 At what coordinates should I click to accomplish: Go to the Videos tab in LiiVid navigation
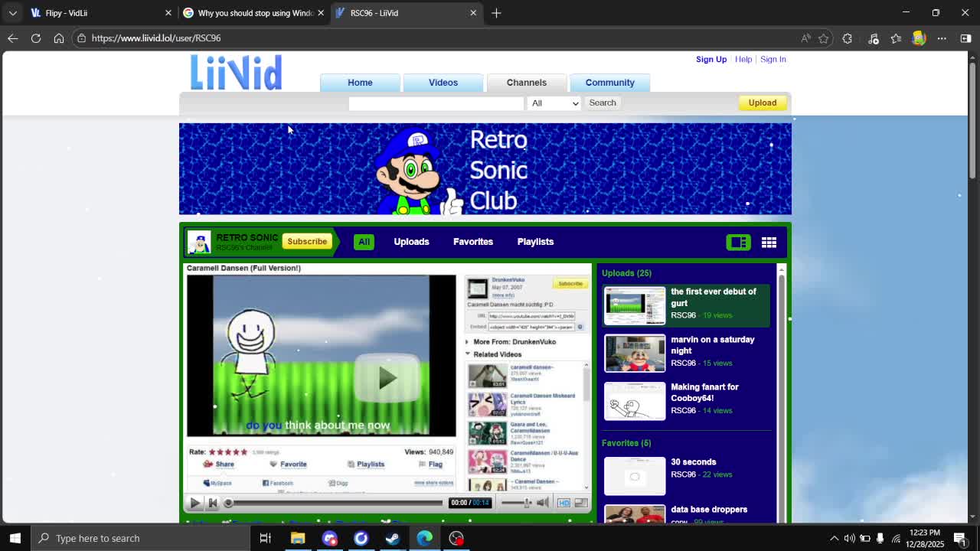443,83
